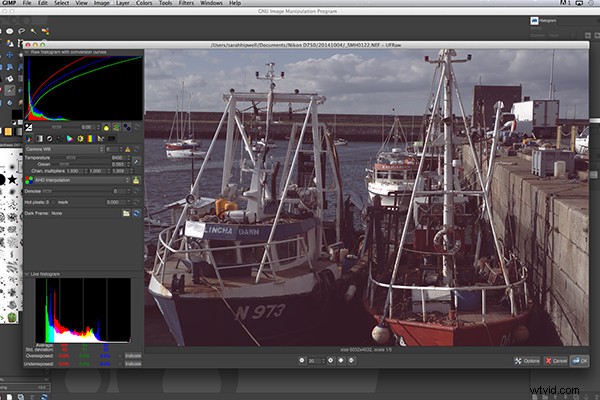Click the Underexposed Indicate button

click(133, 364)
